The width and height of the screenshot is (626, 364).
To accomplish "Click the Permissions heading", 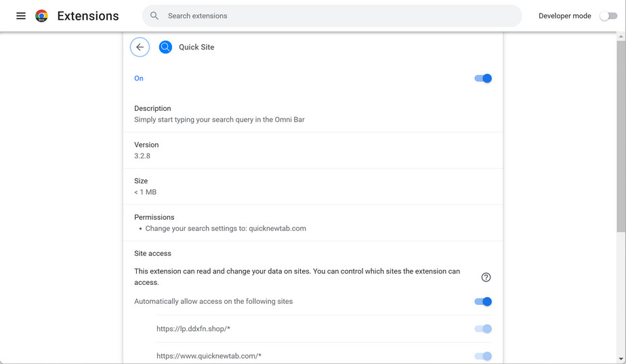I will coord(154,217).
